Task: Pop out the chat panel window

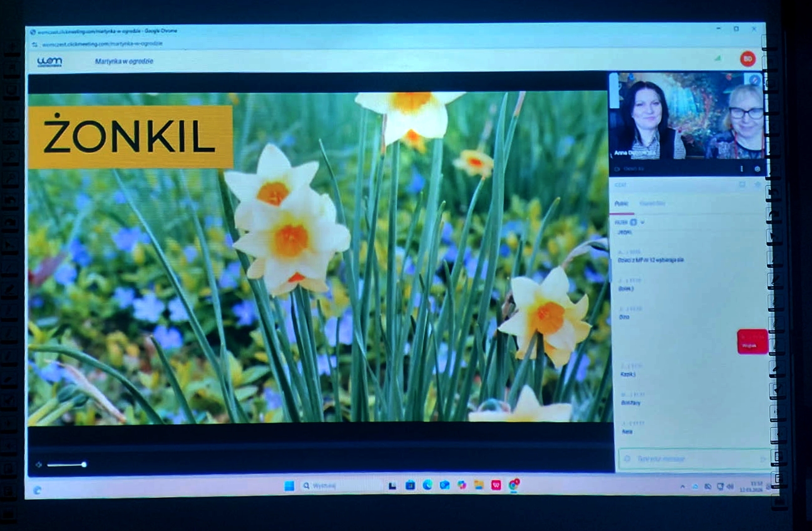Action: [742, 185]
